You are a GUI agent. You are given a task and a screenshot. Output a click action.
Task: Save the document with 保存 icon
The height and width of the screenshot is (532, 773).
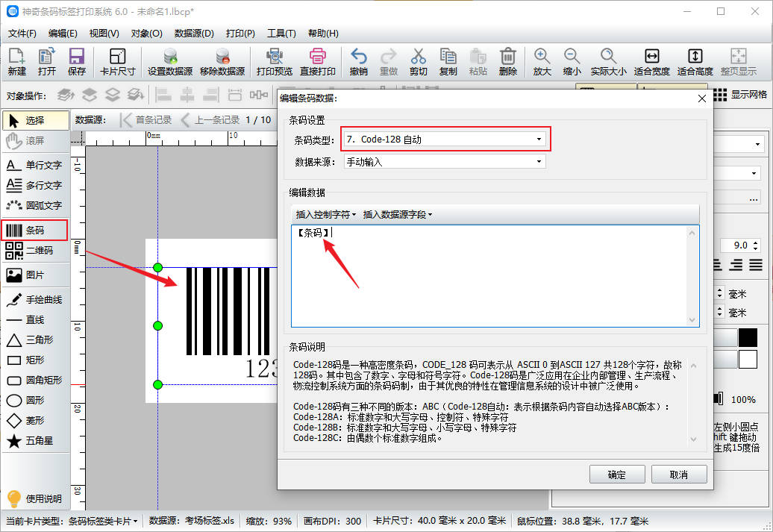tap(76, 62)
